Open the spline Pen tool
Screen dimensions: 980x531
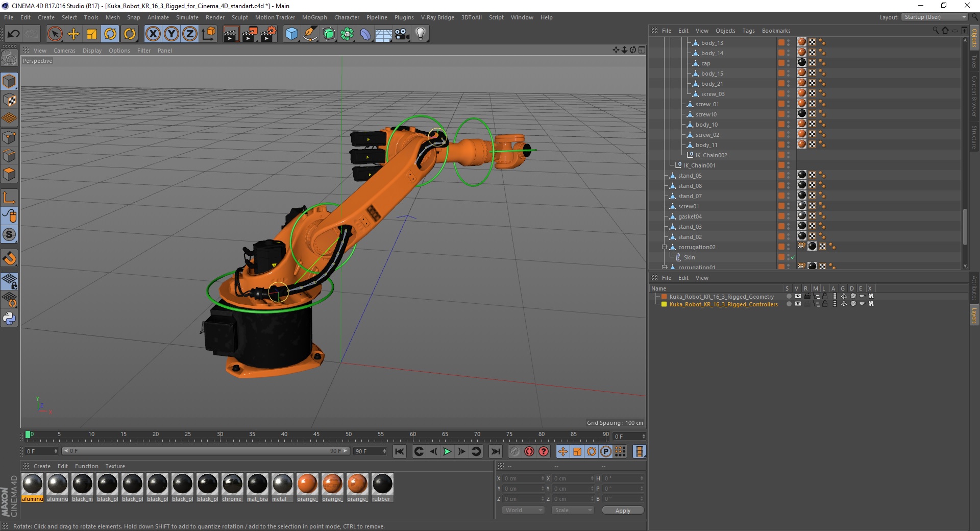[x=310, y=34]
